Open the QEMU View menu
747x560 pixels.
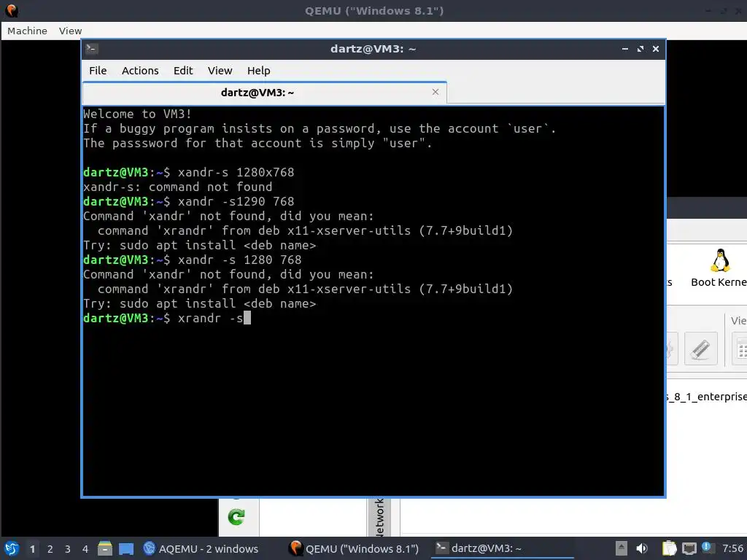70,31
